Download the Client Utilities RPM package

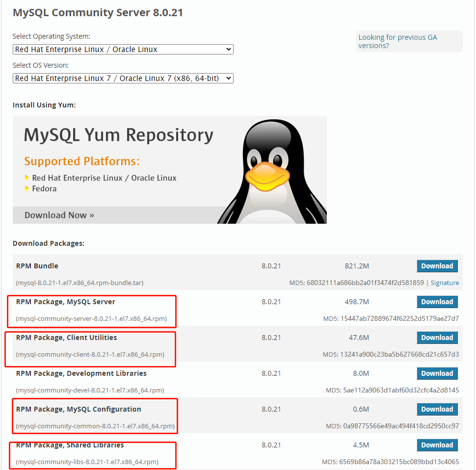(x=437, y=338)
